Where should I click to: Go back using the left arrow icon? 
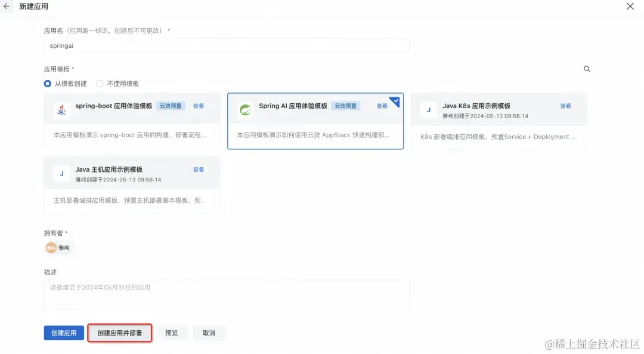[6, 6]
